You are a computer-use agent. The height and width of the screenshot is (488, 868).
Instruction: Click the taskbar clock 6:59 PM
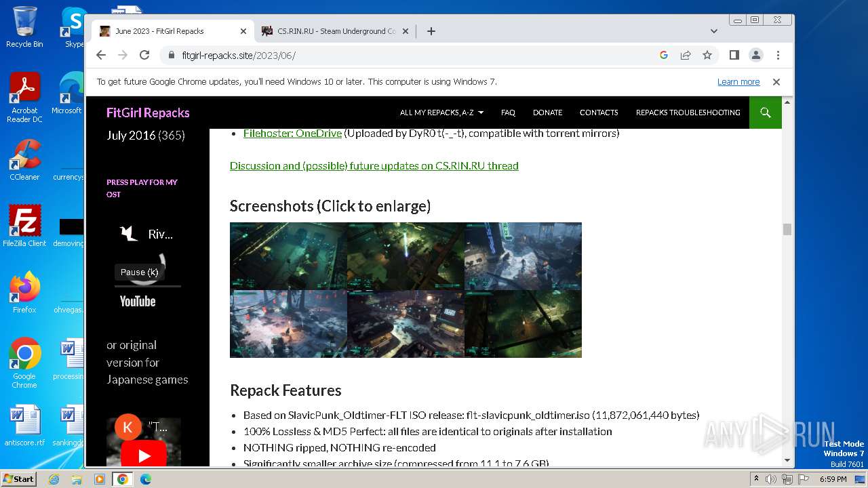point(833,479)
